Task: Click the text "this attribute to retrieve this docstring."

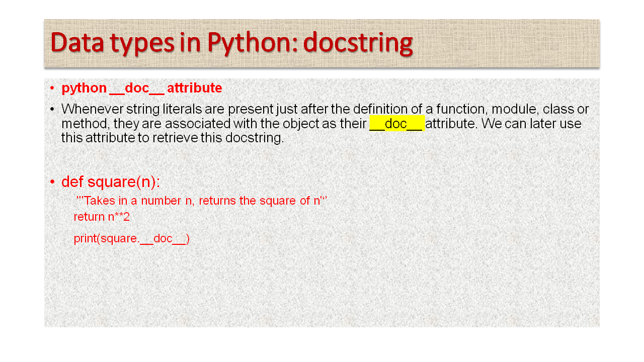Action: (173, 138)
